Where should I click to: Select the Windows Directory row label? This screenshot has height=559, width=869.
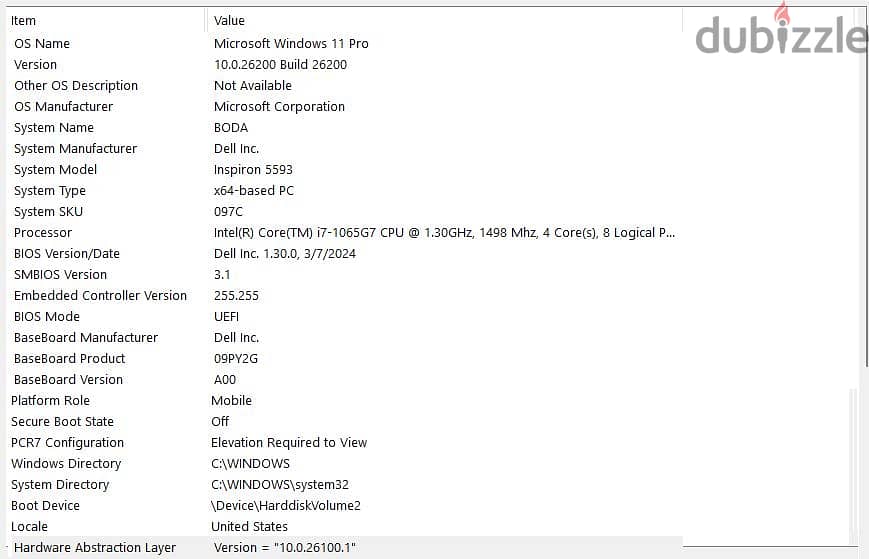point(66,464)
